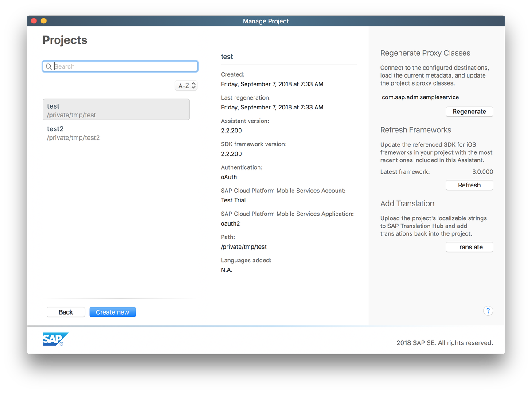Screen dimensions: 532x393
Task: Click the Projects heading
Action: [65, 40]
